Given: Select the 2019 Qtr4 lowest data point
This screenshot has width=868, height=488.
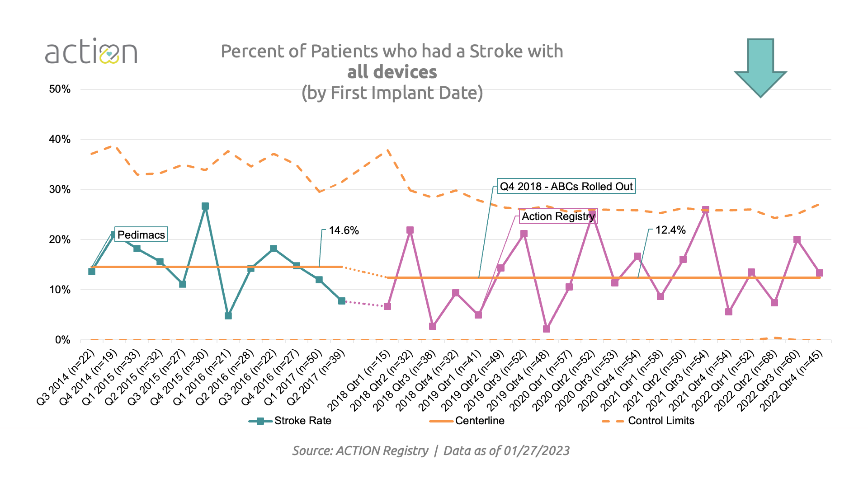Looking at the screenshot, I should [x=547, y=329].
